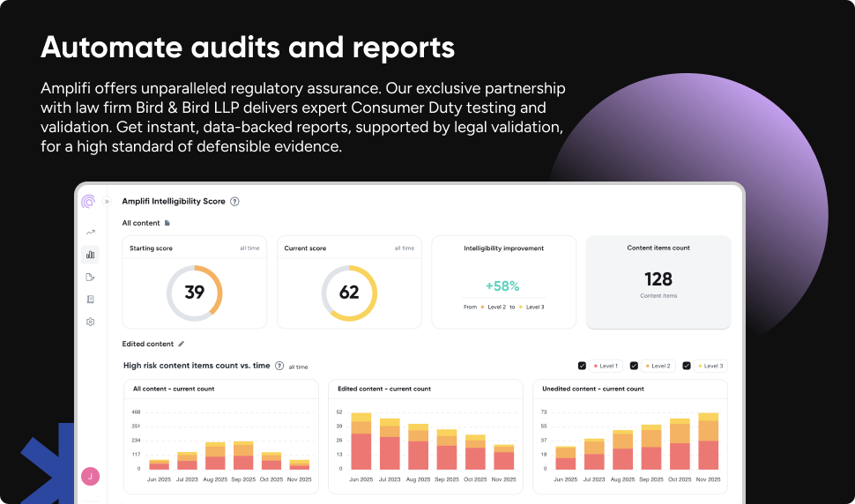Toggle the Level 1 checkbox
855x504 pixels.
pyautogui.click(x=582, y=366)
